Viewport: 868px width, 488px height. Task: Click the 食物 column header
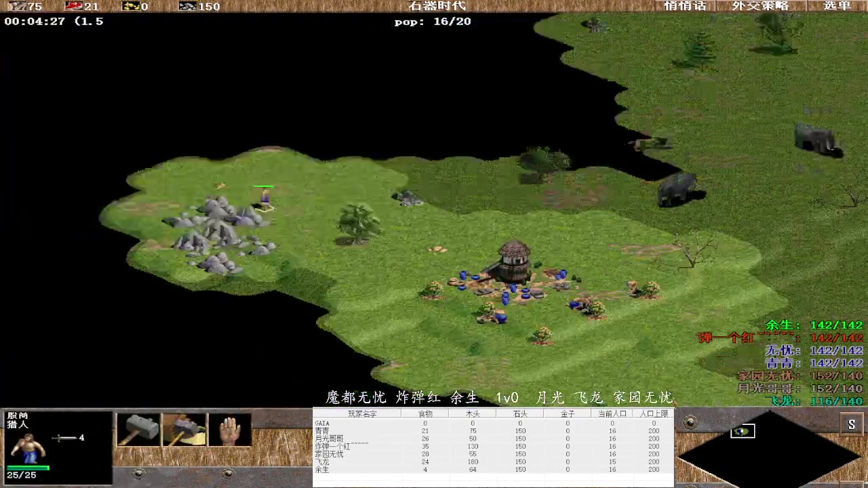(x=425, y=413)
